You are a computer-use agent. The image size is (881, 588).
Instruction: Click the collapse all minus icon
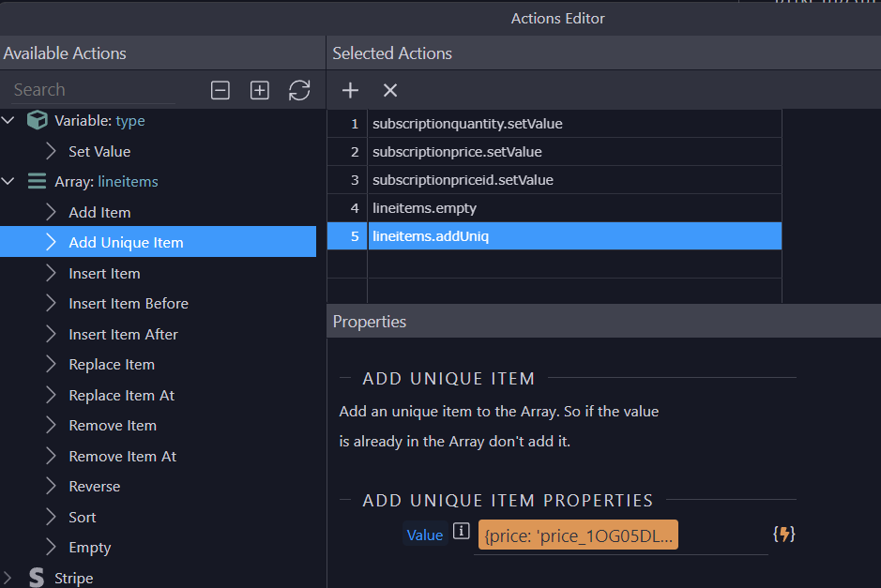coord(220,90)
